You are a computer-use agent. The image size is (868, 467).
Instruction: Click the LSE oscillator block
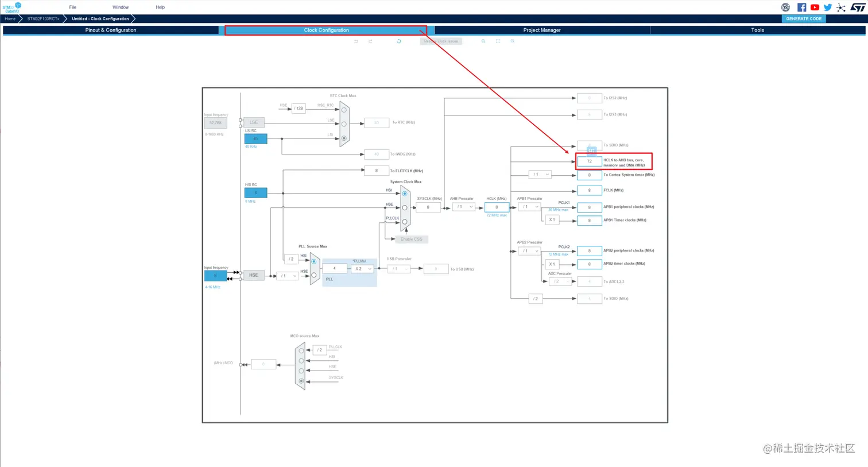pyautogui.click(x=254, y=122)
